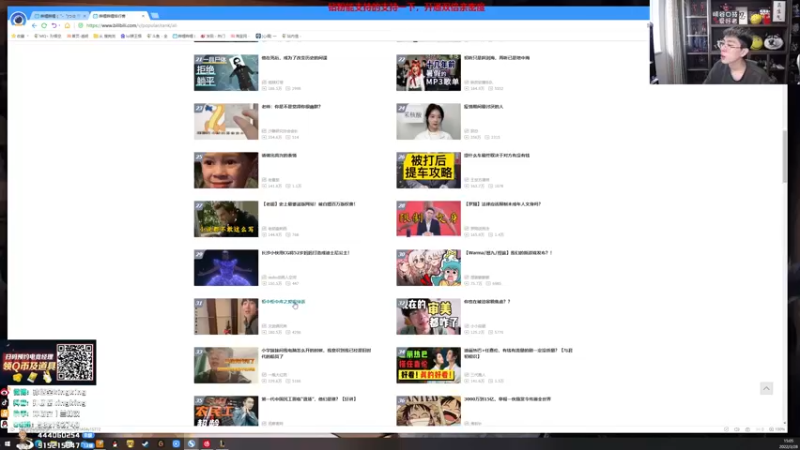This screenshot has width=800, height=450.
Task: Open rank 30 anime characters thumbnail
Action: pos(428,268)
